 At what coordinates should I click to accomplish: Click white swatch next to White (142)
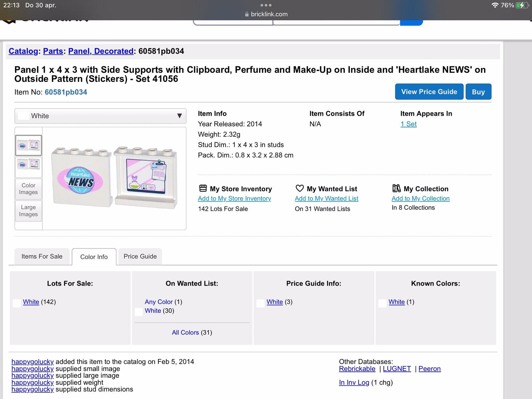tap(17, 303)
